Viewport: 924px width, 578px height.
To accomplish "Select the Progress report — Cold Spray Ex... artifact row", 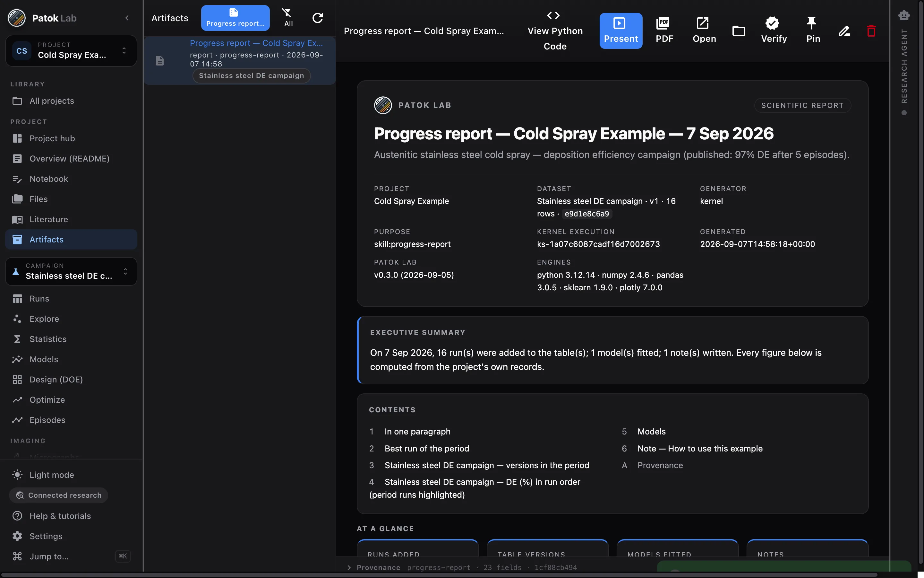I will pos(240,60).
